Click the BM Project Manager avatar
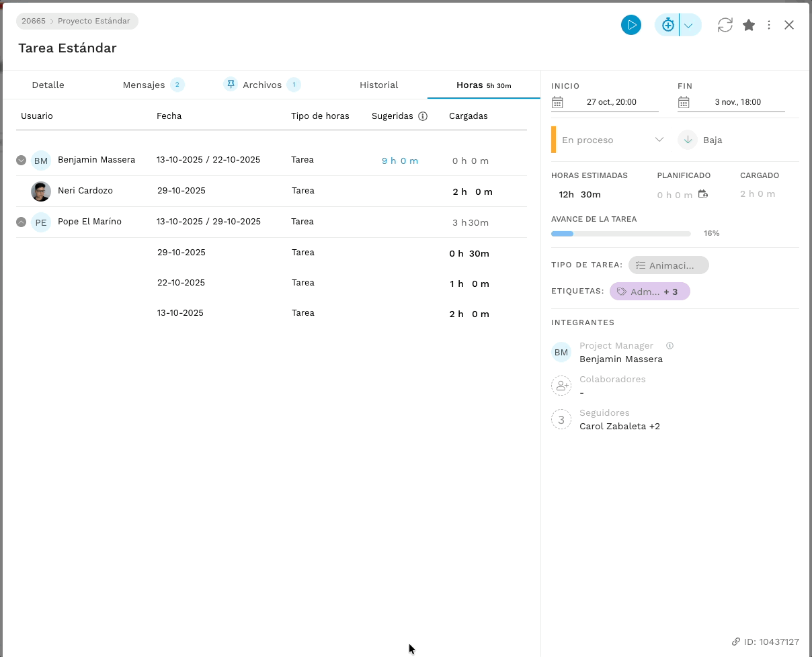Viewport: 812px width, 657px height. (x=561, y=352)
